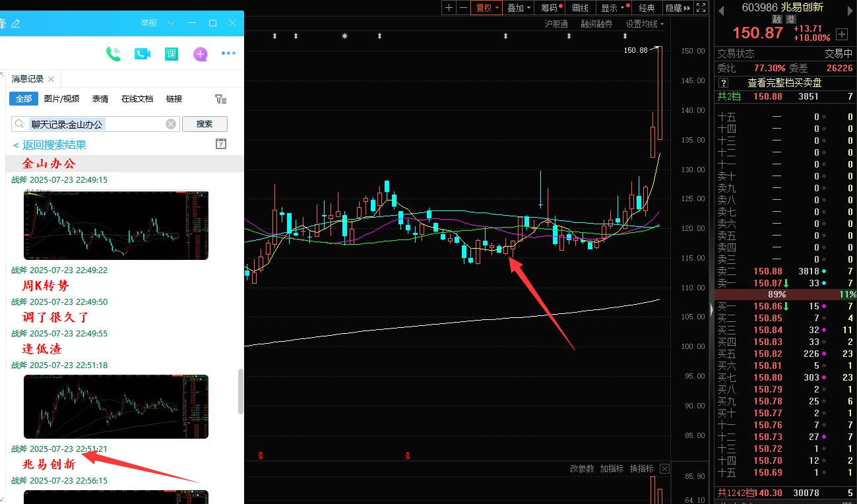This screenshot has height=504, width=857.
Task: Open chart thumbnail sent at 22:51:18
Action: [x=116, y=406]
